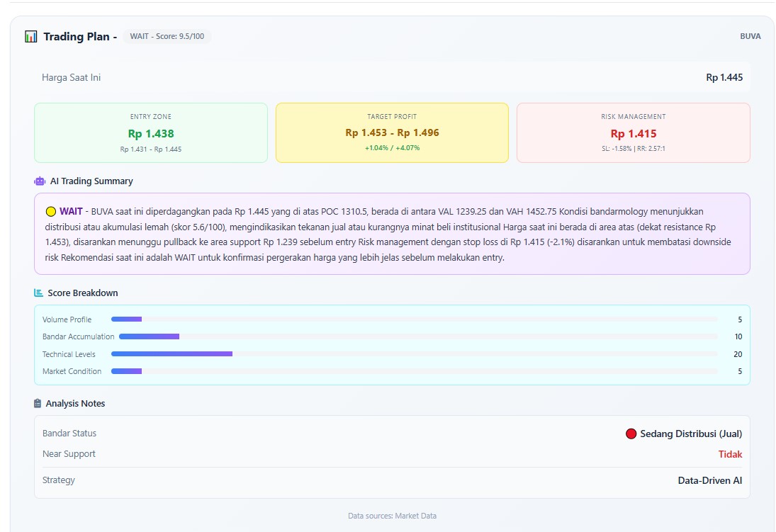Click the BUVA ticker label
776x532 pixels.
click(x=750, y=36)
